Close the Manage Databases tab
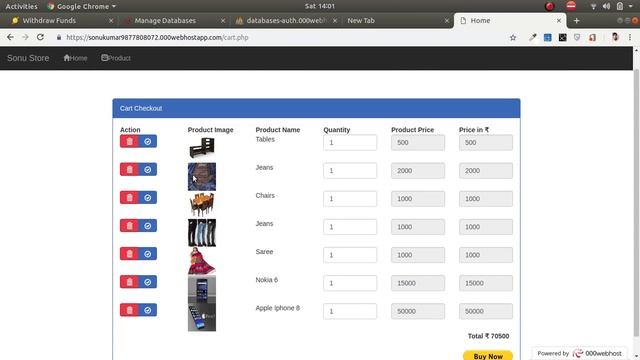 [223, 20]
